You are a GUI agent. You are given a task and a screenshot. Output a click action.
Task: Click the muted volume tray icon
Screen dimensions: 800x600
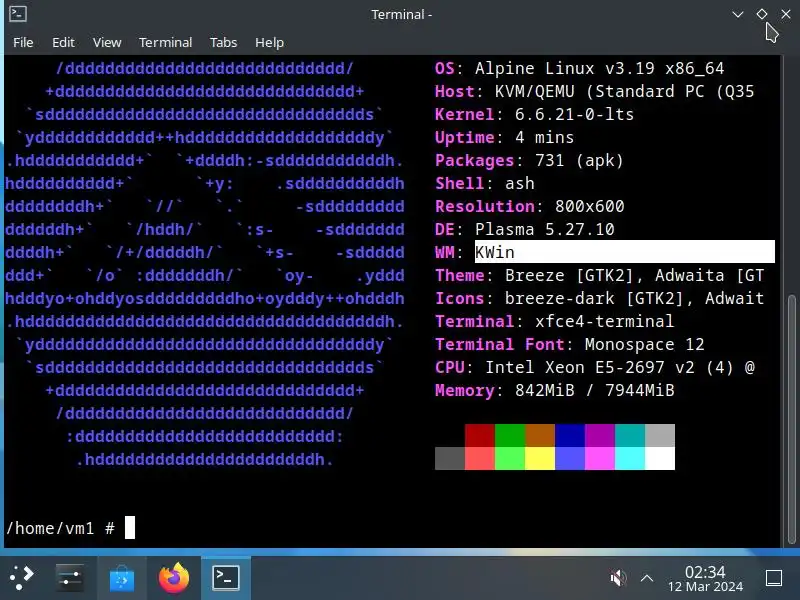[x=618, y=578]
